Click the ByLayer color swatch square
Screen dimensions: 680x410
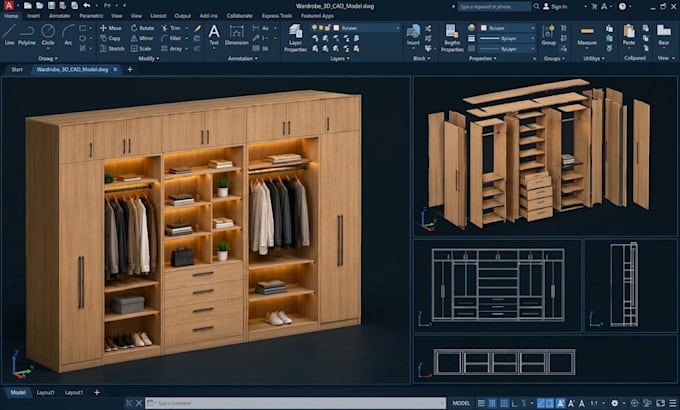pos(484,28)
